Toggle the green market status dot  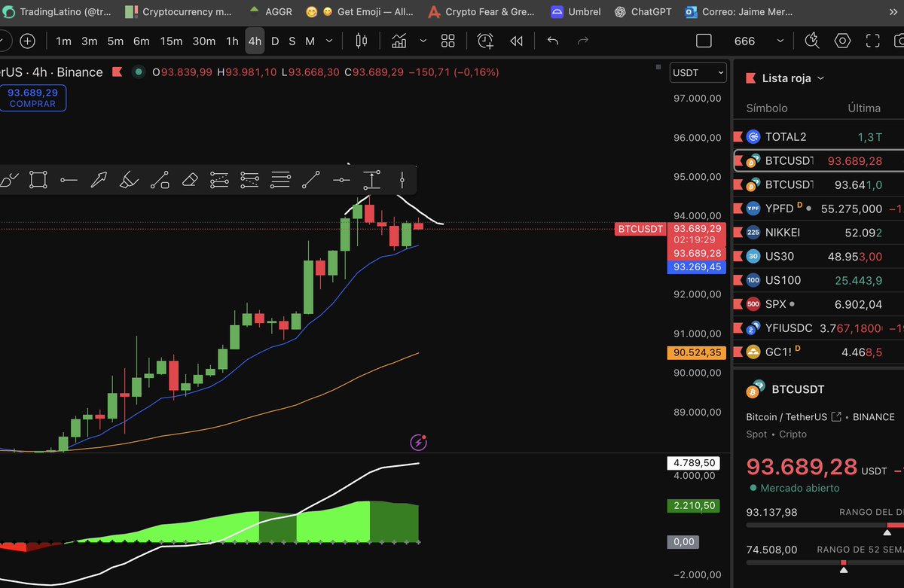click(138, 72)
